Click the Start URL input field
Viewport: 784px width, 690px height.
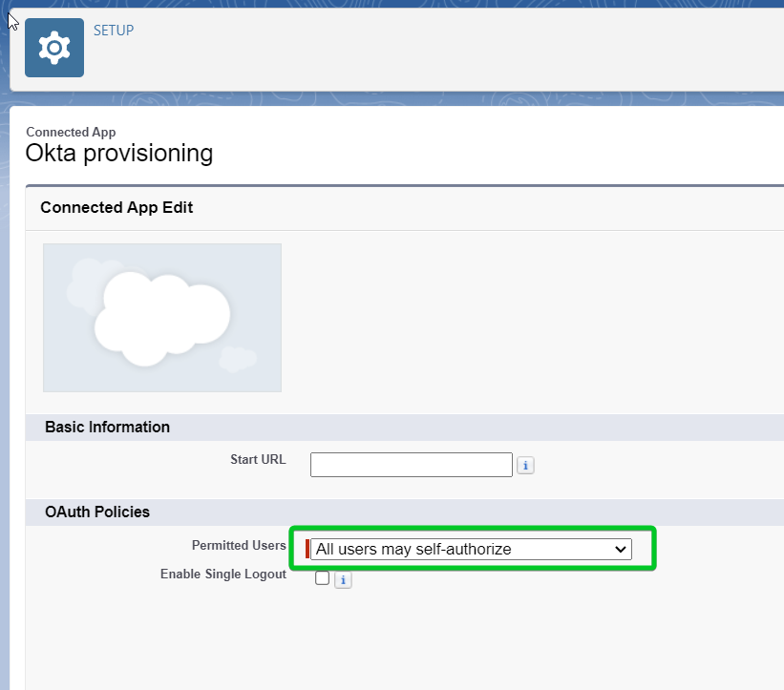411,465
